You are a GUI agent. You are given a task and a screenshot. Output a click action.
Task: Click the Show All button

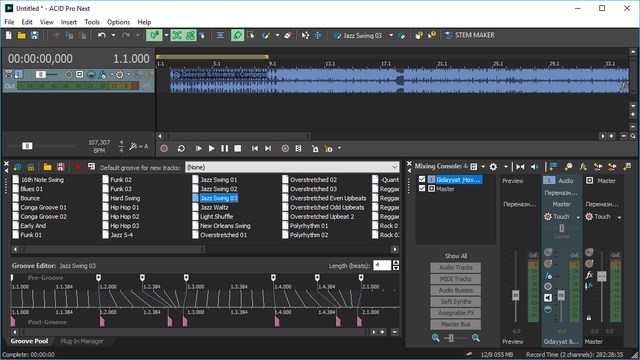pyautogui.click(x=456, y=256)
